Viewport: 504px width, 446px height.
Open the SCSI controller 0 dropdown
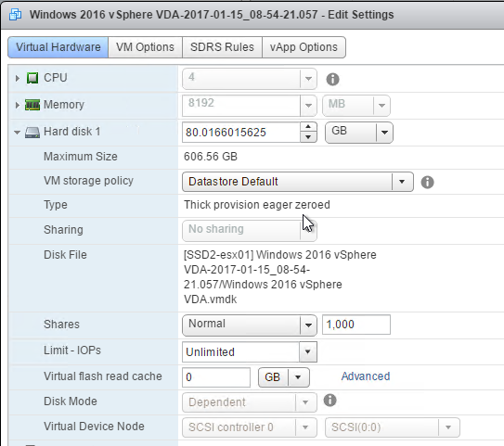(x=250, y=427)
